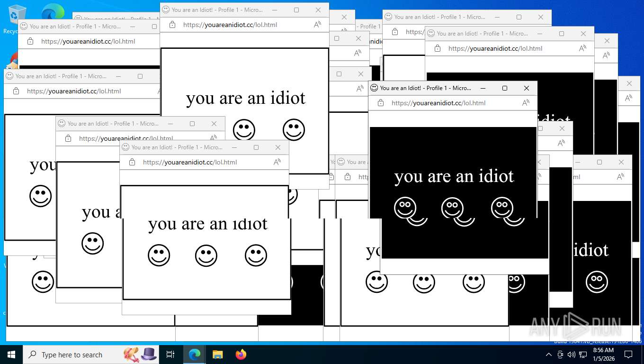Image resolution: width=644 pixels, height=364 pixels.
Task: Launch Firefox from the taskbar
Action: click(241, 355)
